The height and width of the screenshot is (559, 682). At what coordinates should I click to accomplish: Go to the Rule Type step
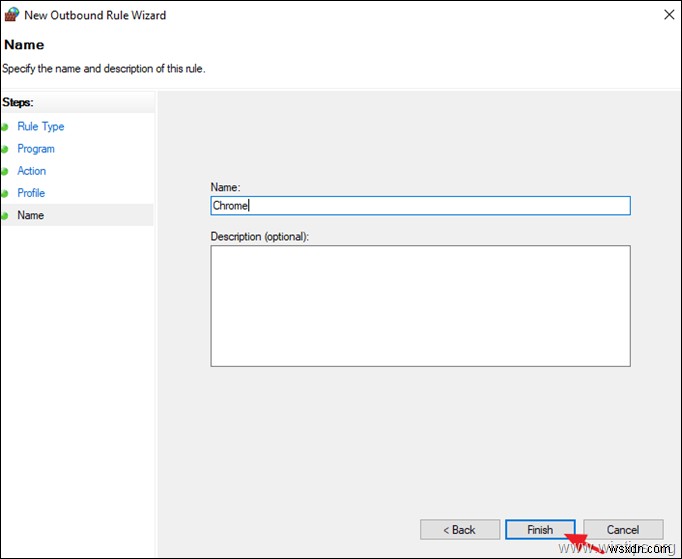tap(41, 127)
